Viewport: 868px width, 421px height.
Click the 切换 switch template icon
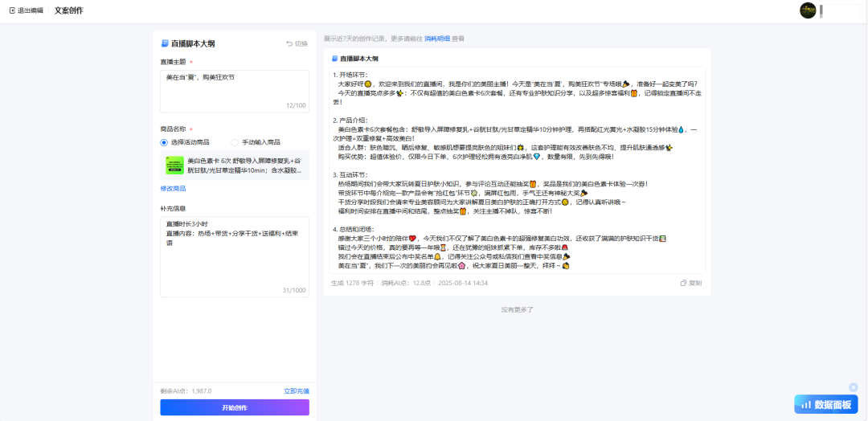289,43
